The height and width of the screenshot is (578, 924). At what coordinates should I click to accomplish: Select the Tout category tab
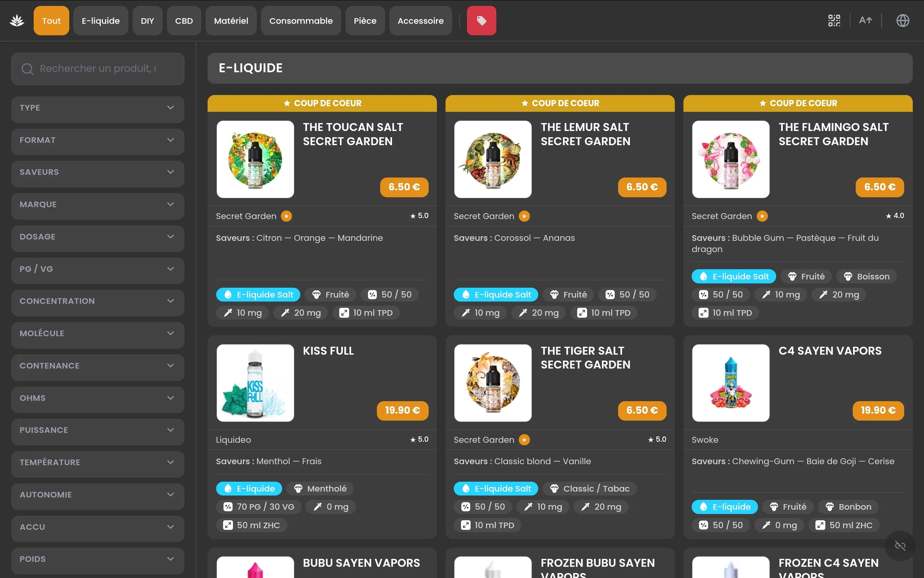point(51,21)
